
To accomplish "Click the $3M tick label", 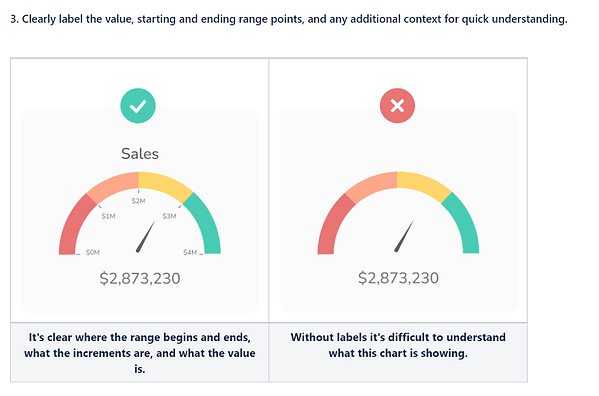I will 169,216.
